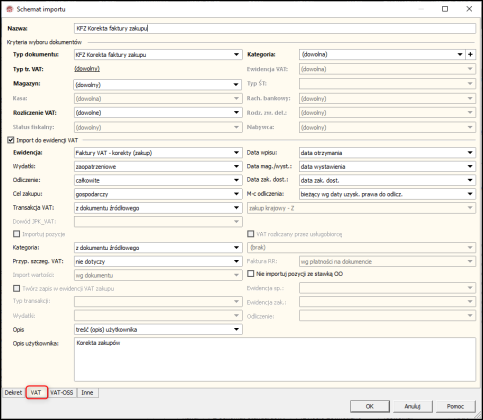This screenshot has width=483, height=420.
Task: Click the Anuluj button
Action: [413, 406]
